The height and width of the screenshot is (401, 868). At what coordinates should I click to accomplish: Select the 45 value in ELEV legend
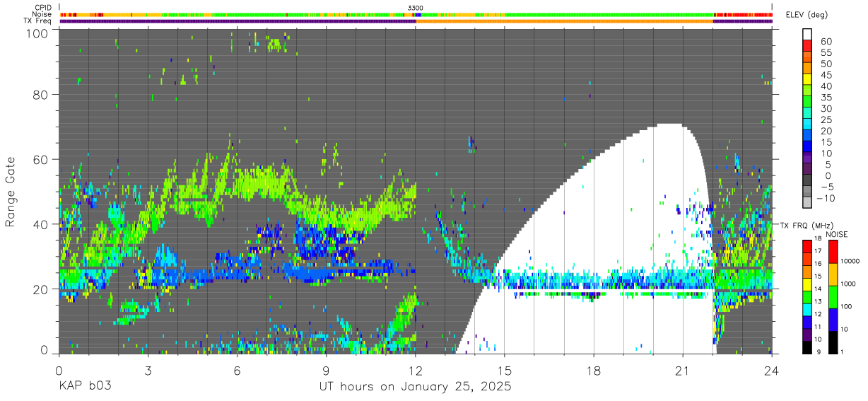click(x=826, y=75)
